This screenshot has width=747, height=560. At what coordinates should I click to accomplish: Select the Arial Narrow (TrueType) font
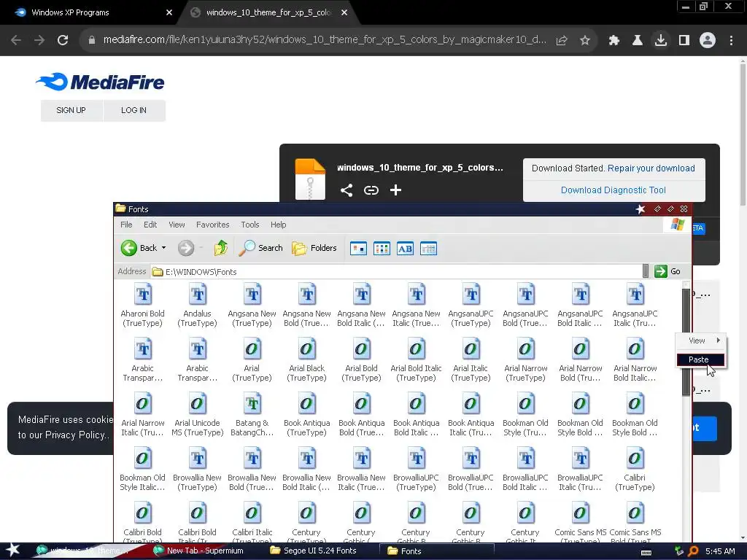[x=525, y=360]
